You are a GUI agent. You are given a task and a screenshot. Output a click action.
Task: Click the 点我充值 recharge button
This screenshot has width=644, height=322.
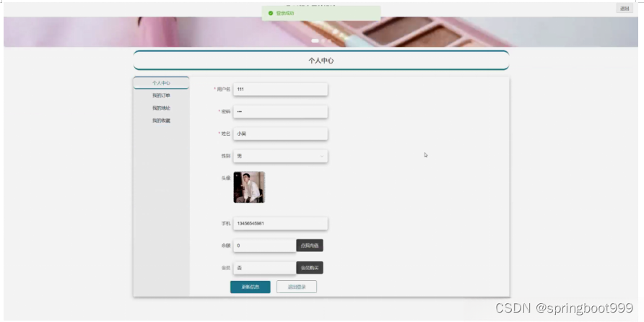point(310,245)
